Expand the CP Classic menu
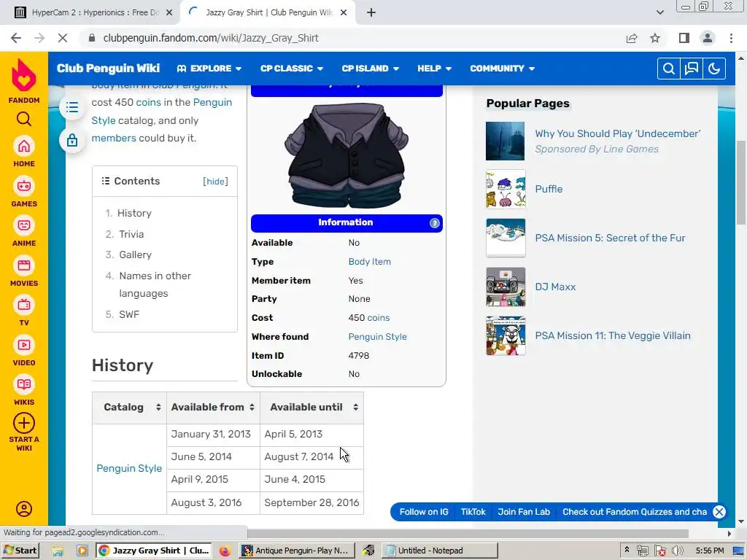The width and height of the screenshot is (747, 560). pos(292,69)
